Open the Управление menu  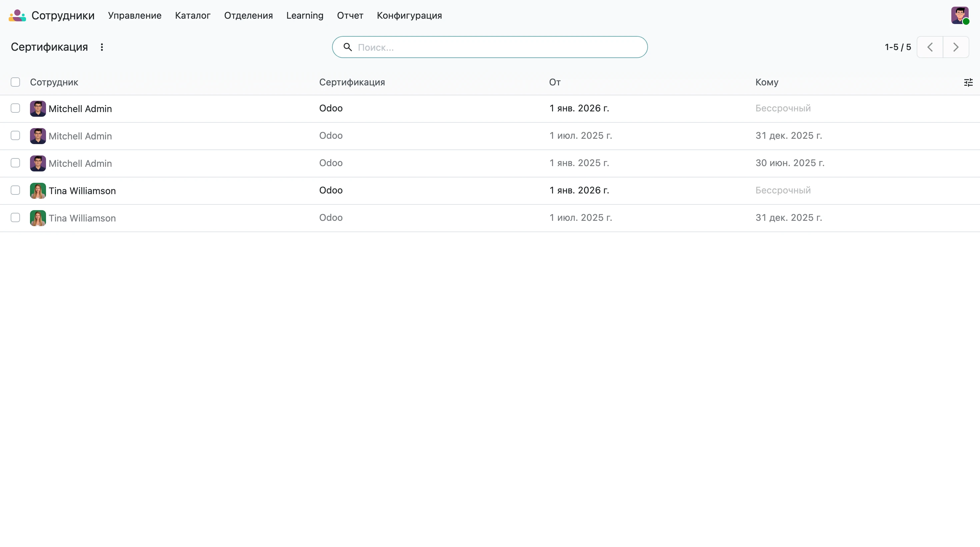135,16
